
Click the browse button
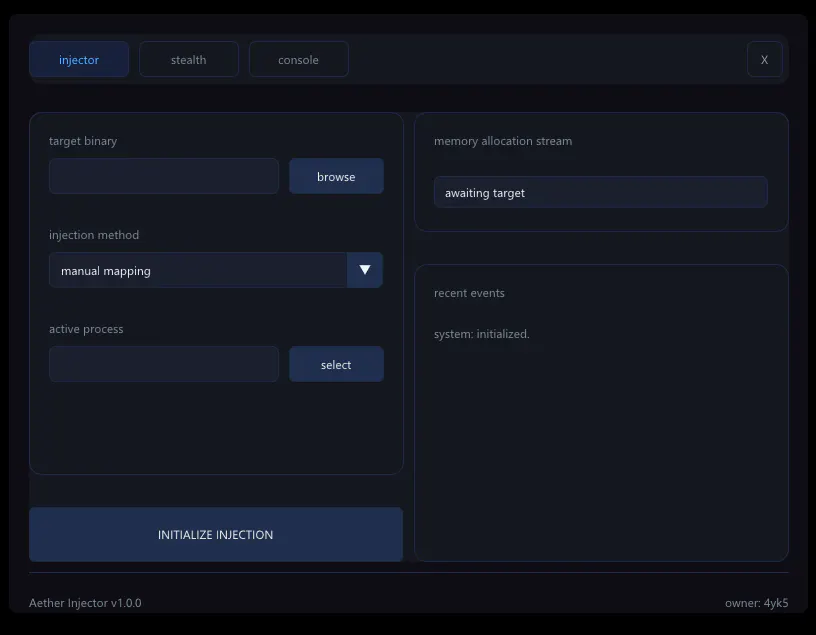[x=336, y=176]
